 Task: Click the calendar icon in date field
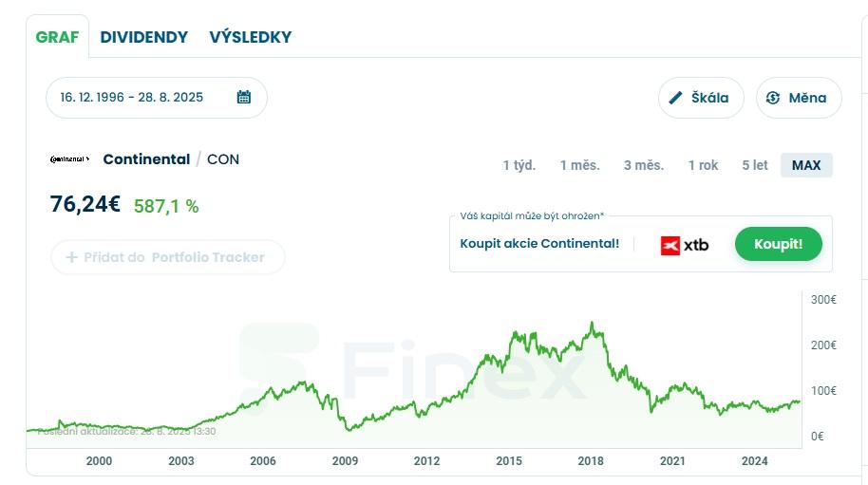(x=244, y=97)
